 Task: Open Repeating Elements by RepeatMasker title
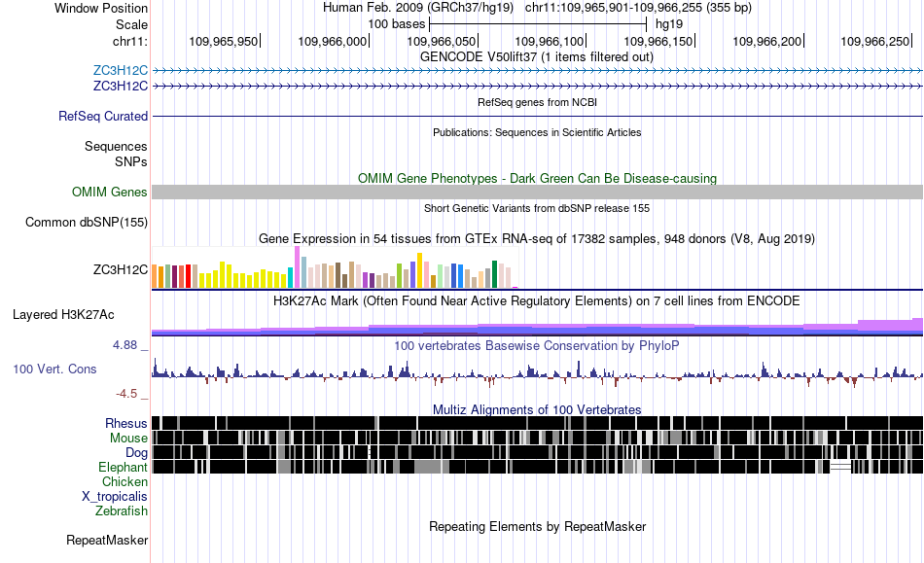click(538, 526)
